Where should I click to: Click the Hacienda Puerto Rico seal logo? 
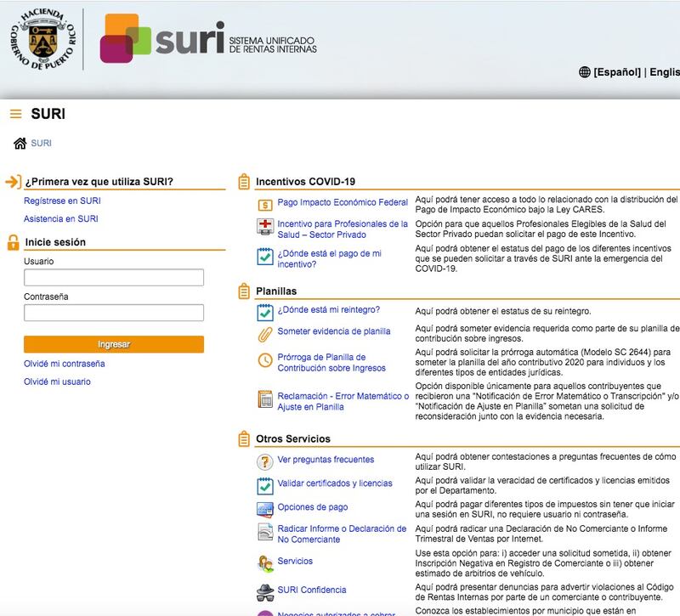(42, 38)
